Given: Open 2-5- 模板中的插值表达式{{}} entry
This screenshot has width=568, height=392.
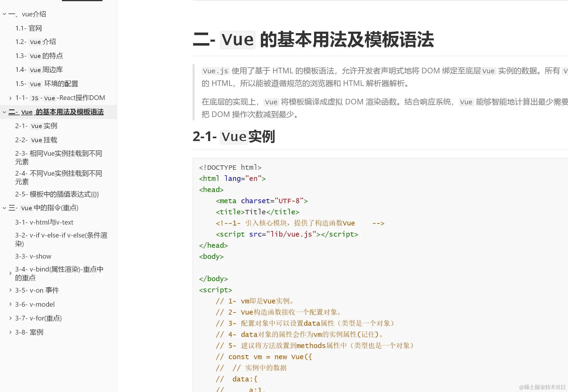Looking at the screenshot, I should [x=57, y=194].
